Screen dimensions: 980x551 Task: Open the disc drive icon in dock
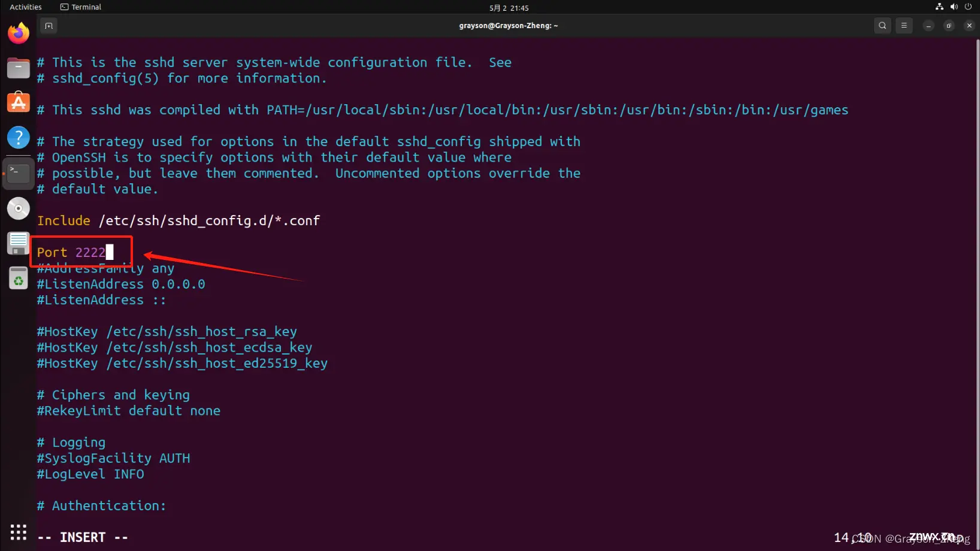point(19,208)
